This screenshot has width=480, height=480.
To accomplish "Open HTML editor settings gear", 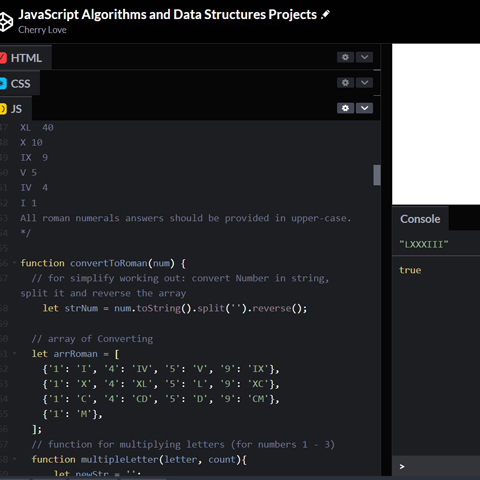I will point(345,57).
